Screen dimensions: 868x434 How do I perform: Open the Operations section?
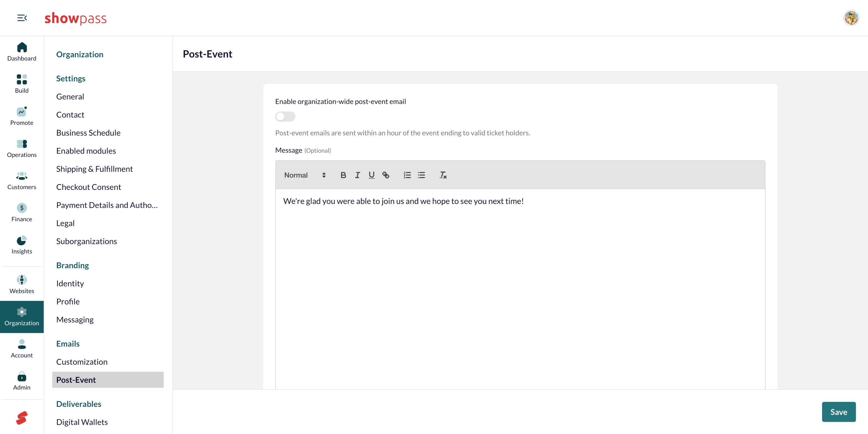click(22, 148)
